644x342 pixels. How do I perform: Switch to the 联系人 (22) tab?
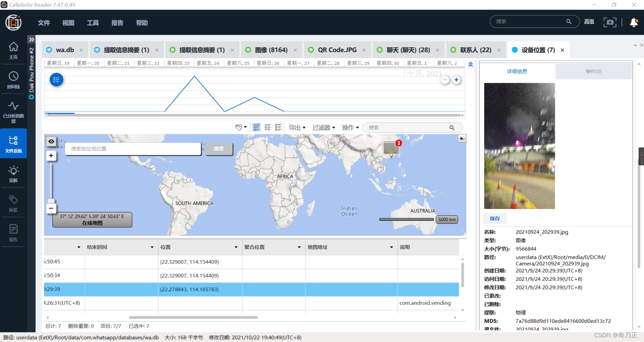[x=476, y=50]
